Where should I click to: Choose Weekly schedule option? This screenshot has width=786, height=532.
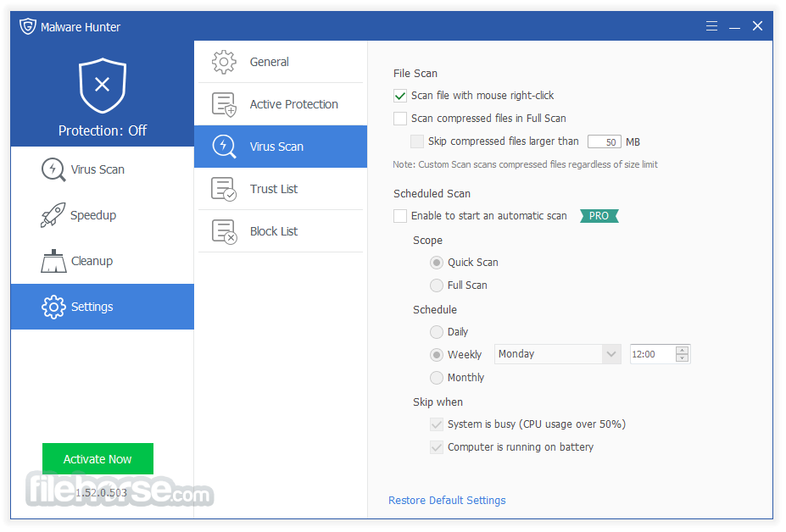tap(437, 355)
